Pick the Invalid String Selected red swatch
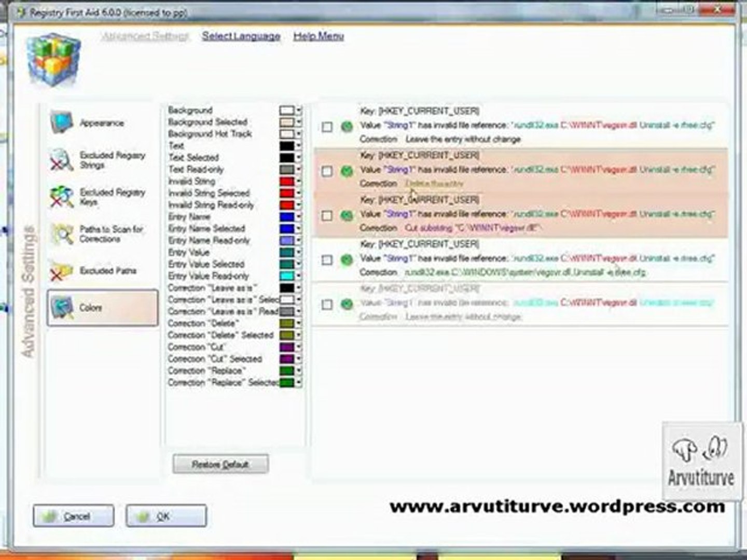 pyautogui.click(x=287, y=193)
